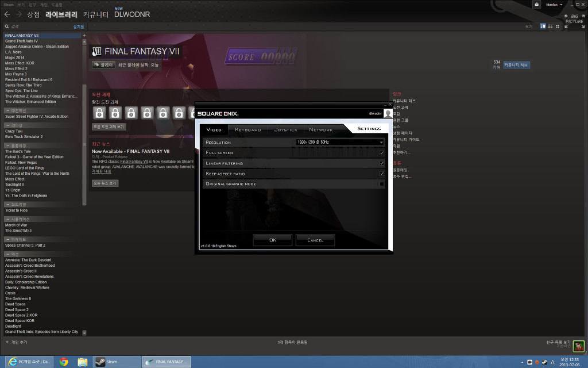Click the Steam back navigation arrow

tap(7, 14)
